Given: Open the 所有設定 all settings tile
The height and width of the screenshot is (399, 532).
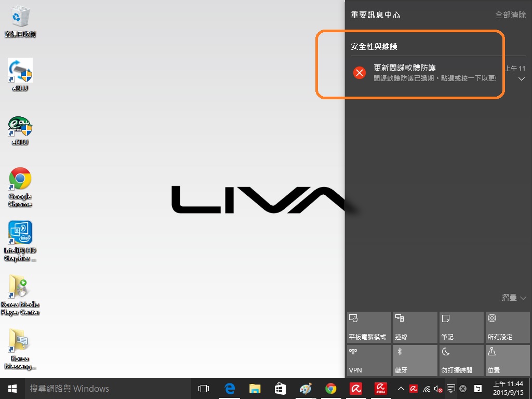Looking at the screenshot, I should (508, 327).
